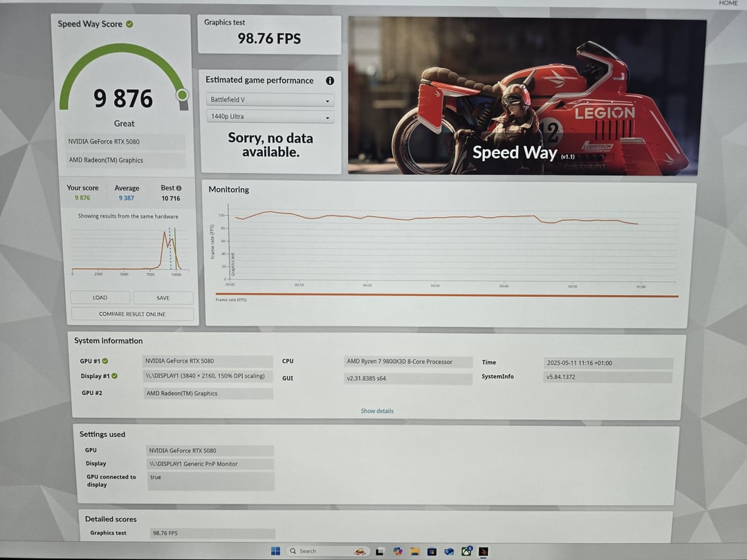This screenshot has width=747, height=560.
Task: Click the 9 876 Speed Way score
Action: point(123,99)
